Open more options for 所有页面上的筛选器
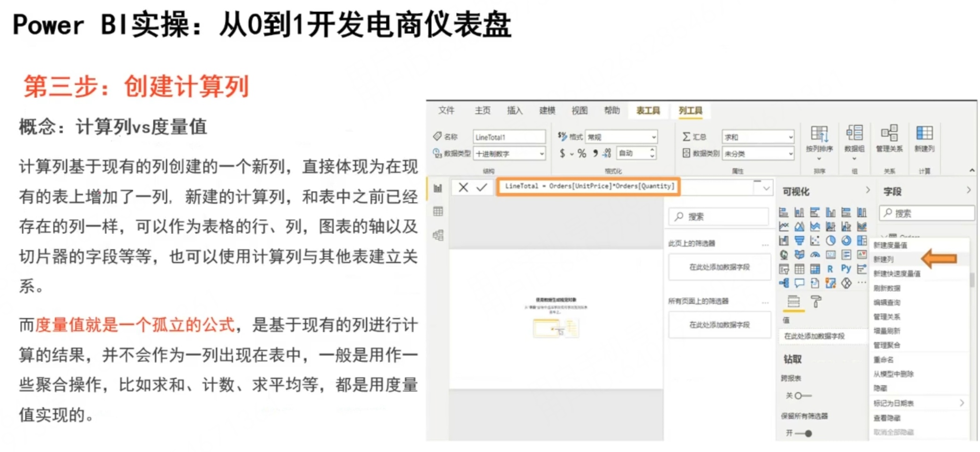 pyautogui.click(x=765, y=302)
